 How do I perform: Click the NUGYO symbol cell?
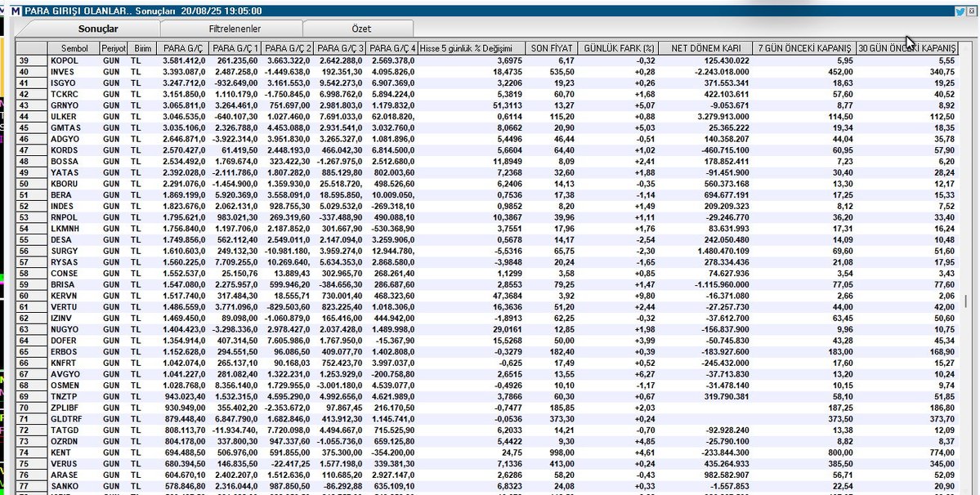click(74, 329)
